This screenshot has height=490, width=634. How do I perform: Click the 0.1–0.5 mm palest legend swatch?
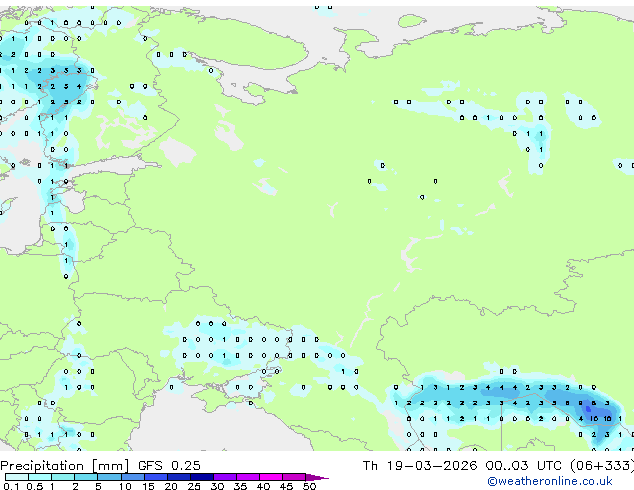tap(17, 477)
